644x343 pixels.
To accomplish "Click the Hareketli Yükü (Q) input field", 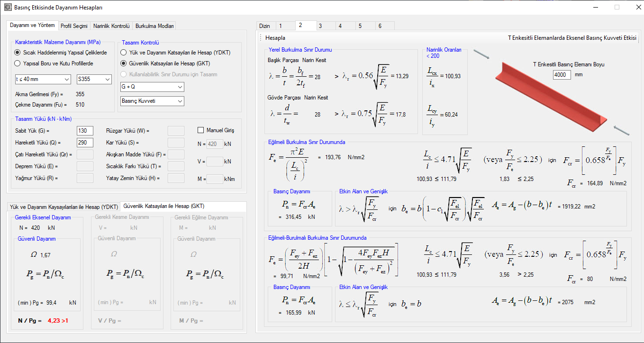I will point(85,142).
